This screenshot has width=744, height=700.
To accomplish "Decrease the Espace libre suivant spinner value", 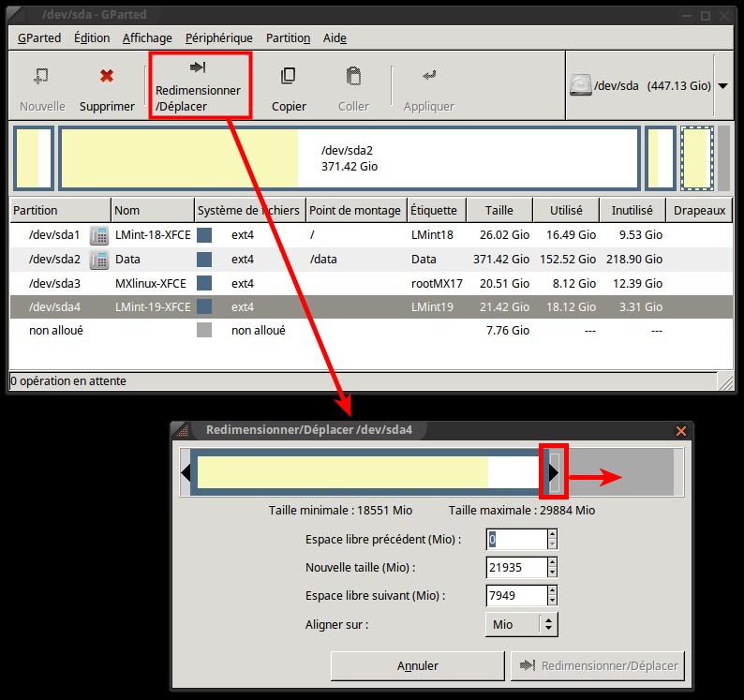I will click(x=552, y=601).
